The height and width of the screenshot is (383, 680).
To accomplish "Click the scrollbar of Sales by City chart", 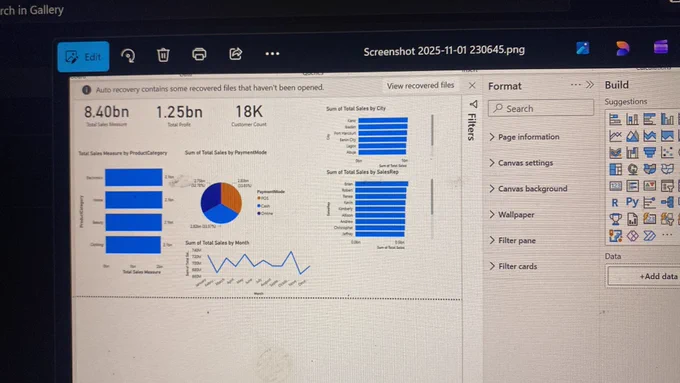I will pyautogui.click(x=432, y=130).
